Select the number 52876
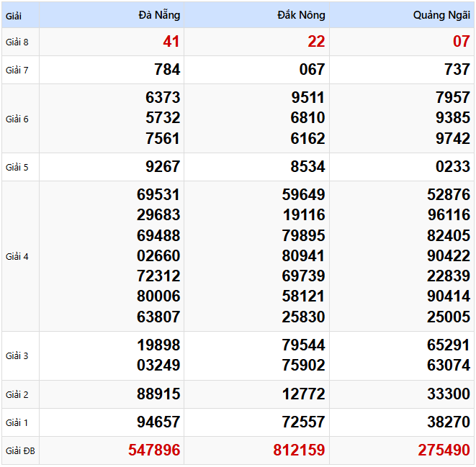 449,195
